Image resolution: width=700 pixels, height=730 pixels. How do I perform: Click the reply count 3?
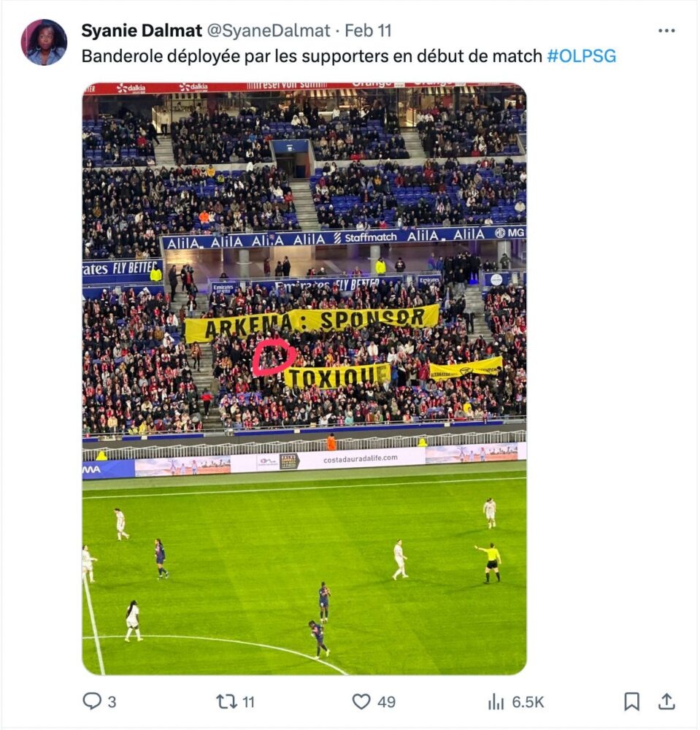[112, 702]
